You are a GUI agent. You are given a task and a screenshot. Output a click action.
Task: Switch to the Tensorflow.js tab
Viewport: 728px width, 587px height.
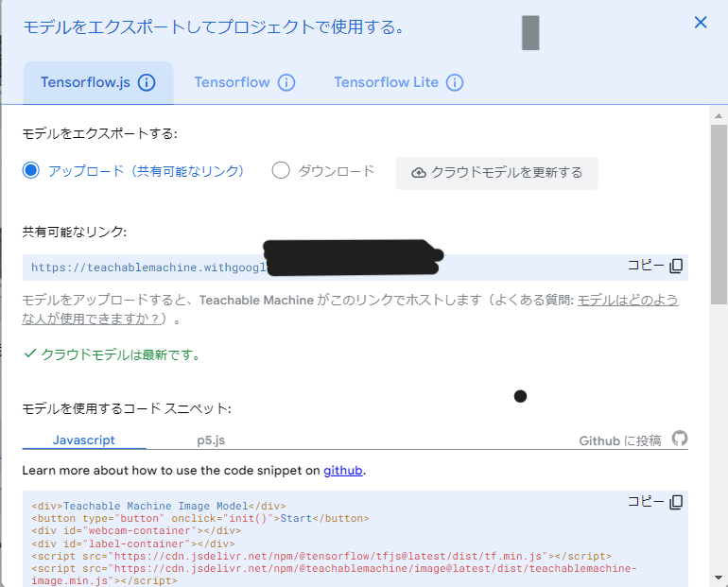tap(98, 82)
